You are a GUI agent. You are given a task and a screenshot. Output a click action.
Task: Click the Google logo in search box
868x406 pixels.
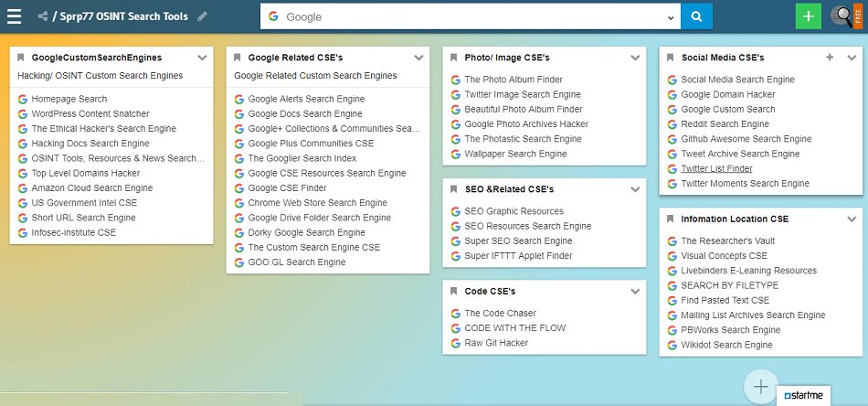pos(273,16)
